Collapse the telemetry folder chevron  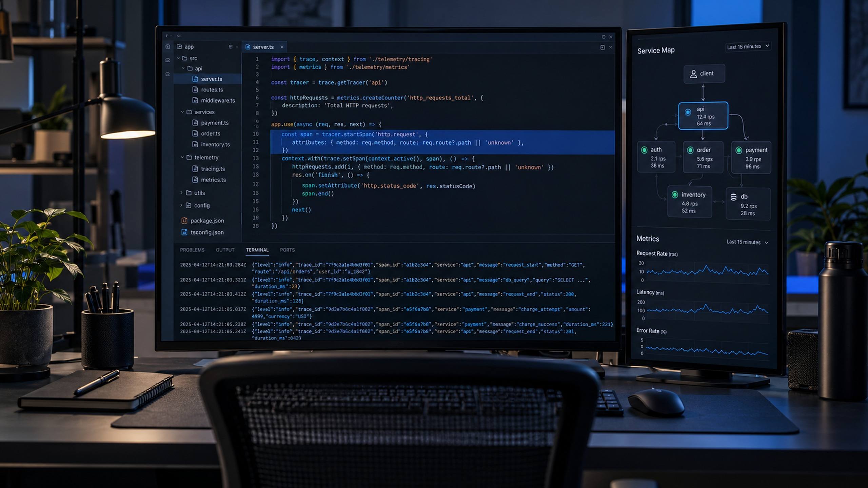coord(182,158)
